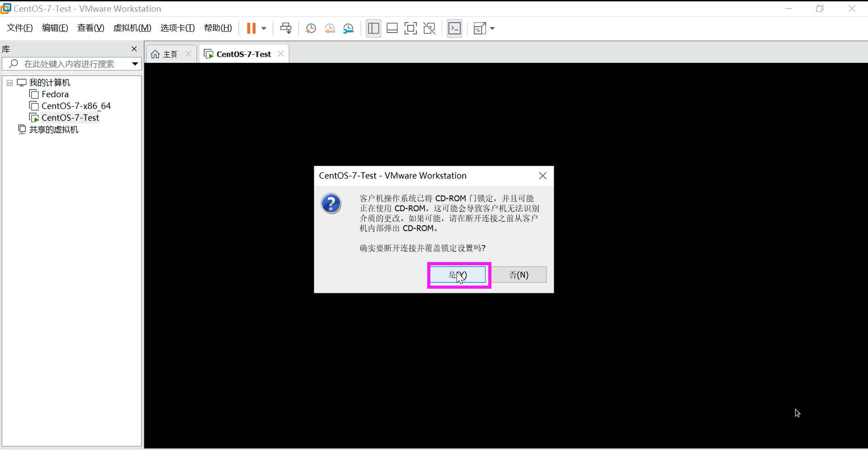Open the 查看(V) menu

(x=91, y=28)
